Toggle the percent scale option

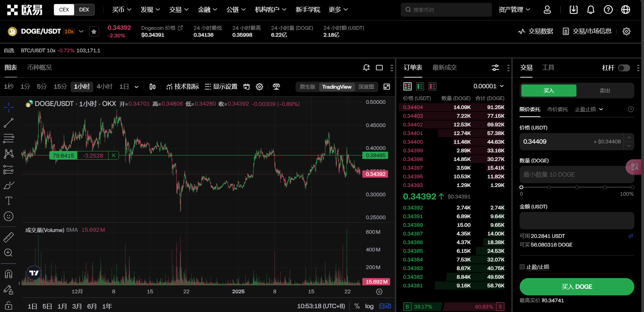(357, 306)
